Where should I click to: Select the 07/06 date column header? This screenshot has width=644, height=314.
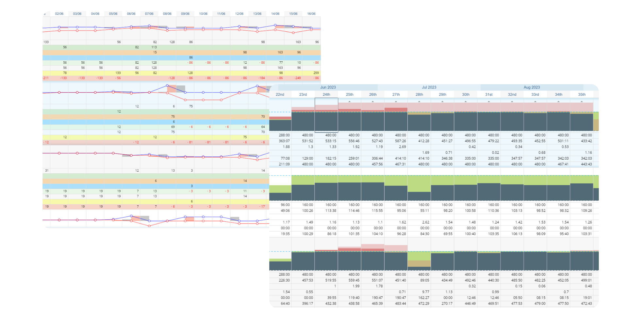149,14
